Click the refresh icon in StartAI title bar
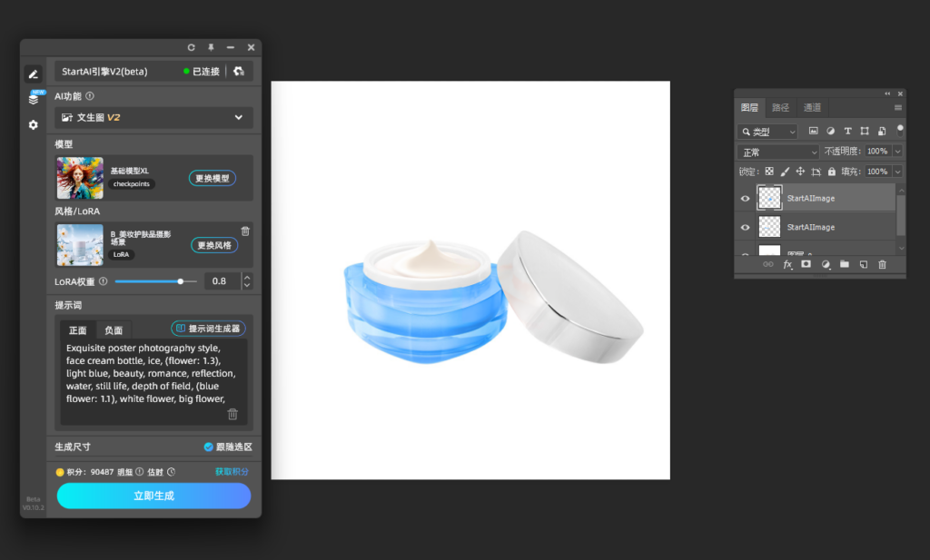 tap(191, 47)
